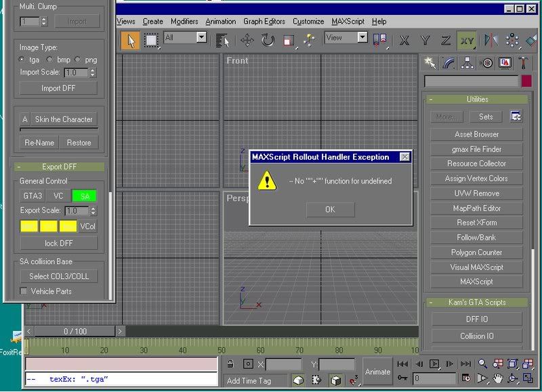Screen dimensions: 542x392
Task: Click the Import DFF button
Action: [x=58, y=88]
